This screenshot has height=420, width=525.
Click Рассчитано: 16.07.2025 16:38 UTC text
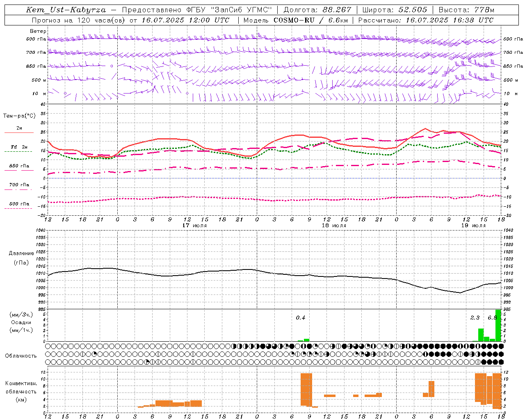[x=426, y=20]
